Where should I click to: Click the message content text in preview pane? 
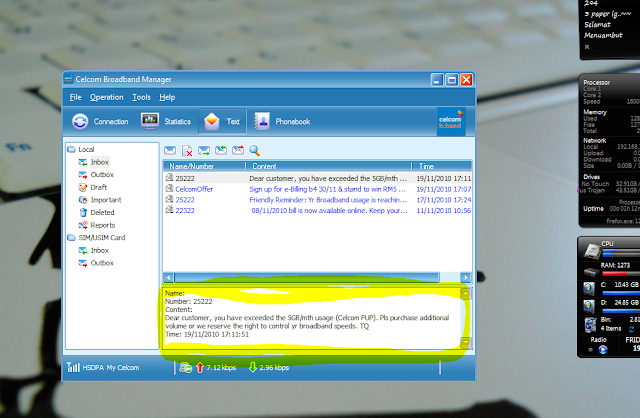[307, 322]
